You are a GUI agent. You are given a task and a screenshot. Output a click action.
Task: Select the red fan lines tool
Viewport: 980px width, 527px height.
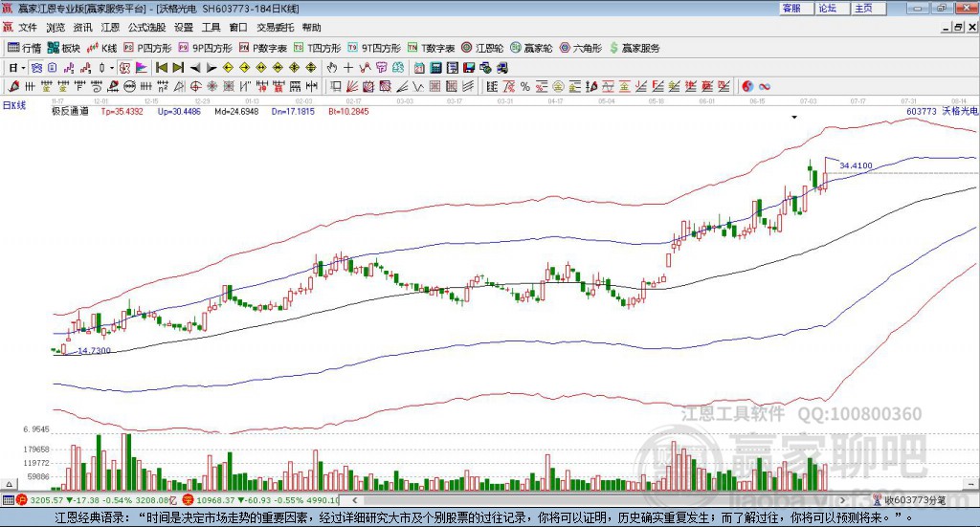point(352,86)
